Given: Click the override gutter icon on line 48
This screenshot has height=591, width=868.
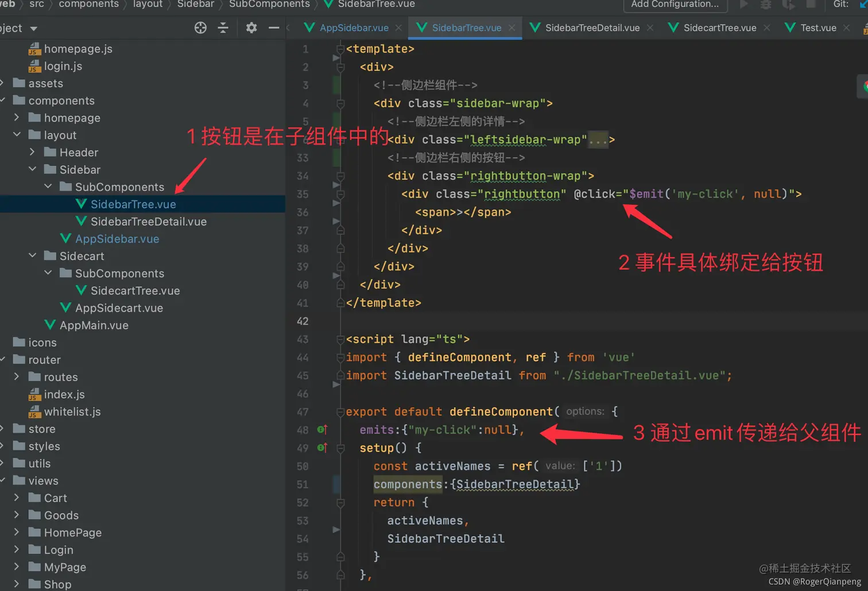Looking at the screenshot, I should [322, 430].
